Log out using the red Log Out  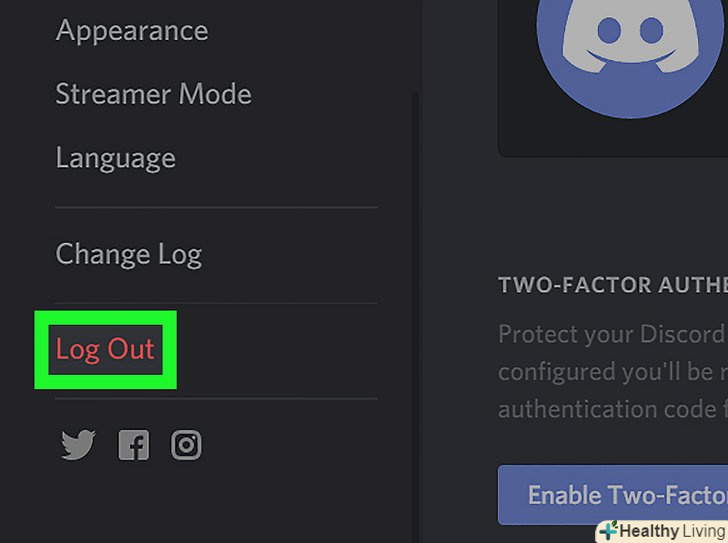click(105, 350)
